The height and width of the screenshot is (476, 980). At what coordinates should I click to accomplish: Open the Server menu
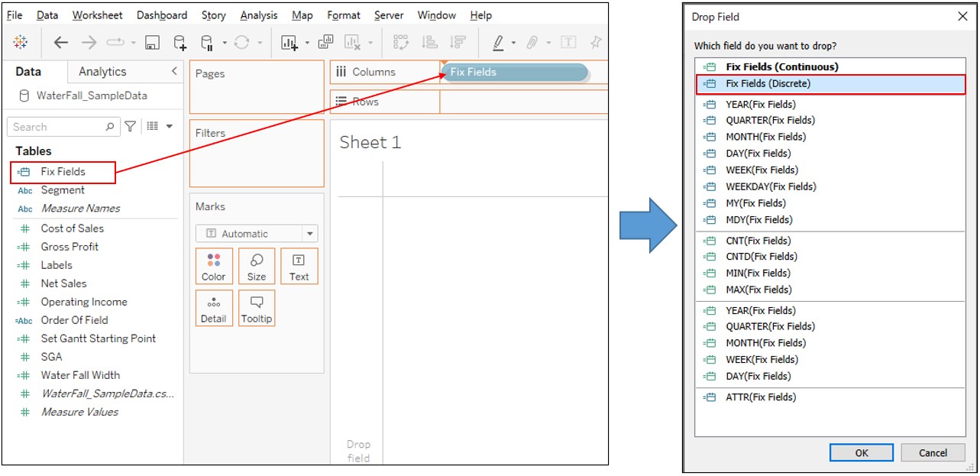[390, 15]
